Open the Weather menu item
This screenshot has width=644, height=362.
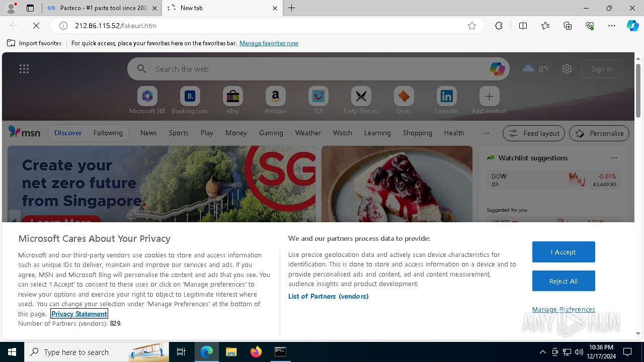(308, 133)
